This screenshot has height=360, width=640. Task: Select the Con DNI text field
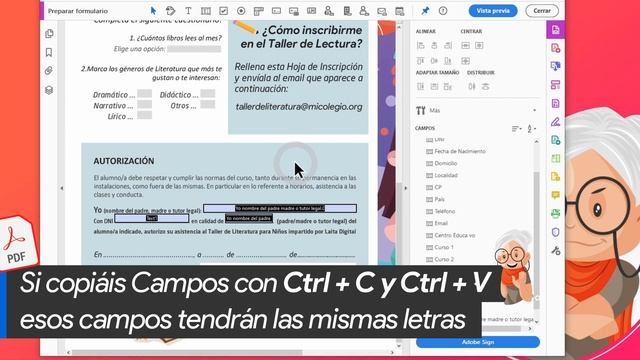(x=151, y=218)
